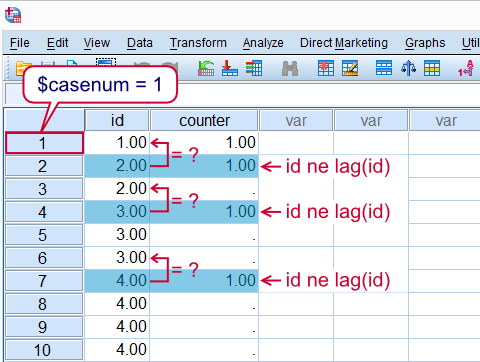Select row header 1

44,143
